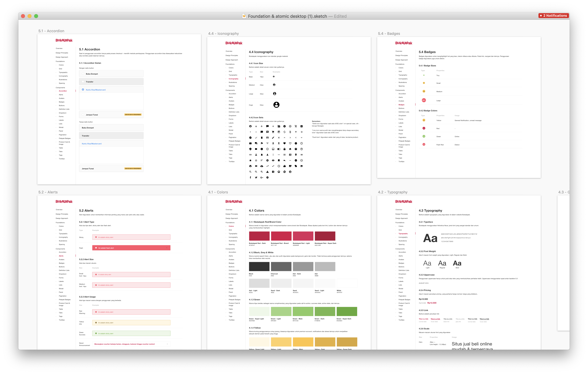The image size is (588, 374).
Task: Select the Buka Dompet radio button
Action: (x=83, y=74)
